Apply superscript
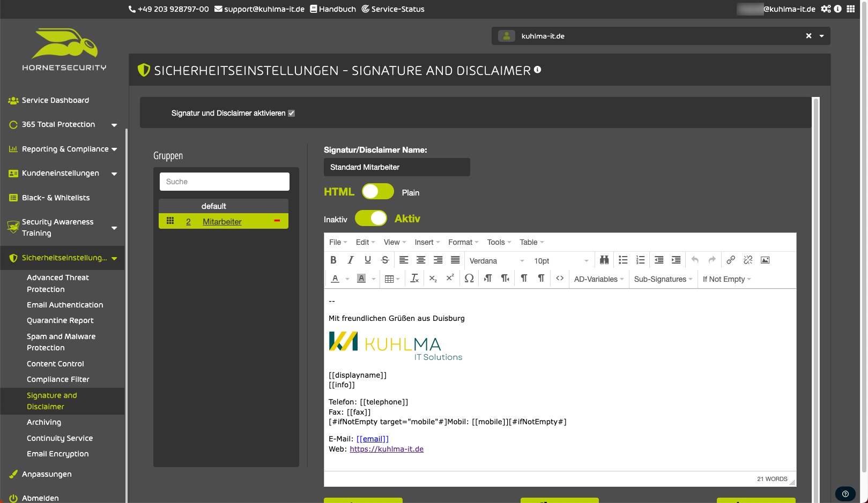The width and height of the screenshot is (868, 503). tap(450, 279)
